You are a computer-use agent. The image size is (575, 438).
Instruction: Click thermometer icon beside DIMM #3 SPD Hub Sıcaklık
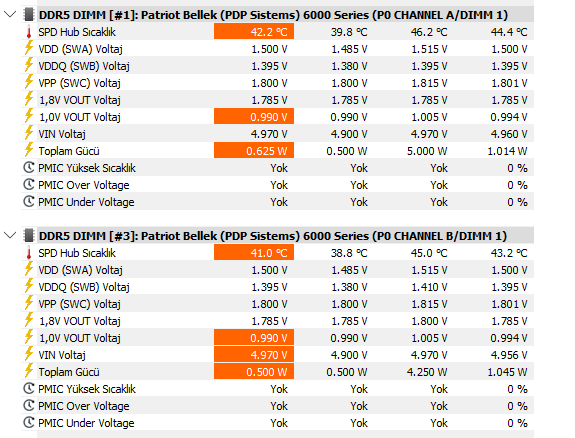(29, 253)
